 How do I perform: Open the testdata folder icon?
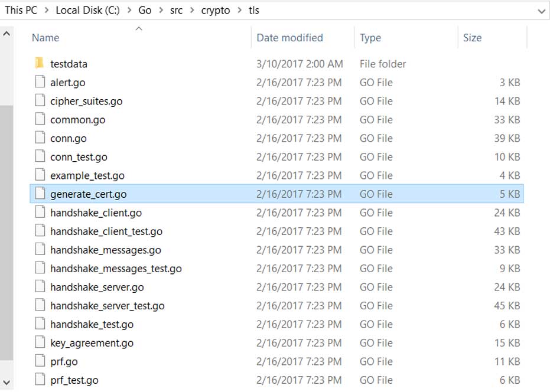(x=39, y=63)
